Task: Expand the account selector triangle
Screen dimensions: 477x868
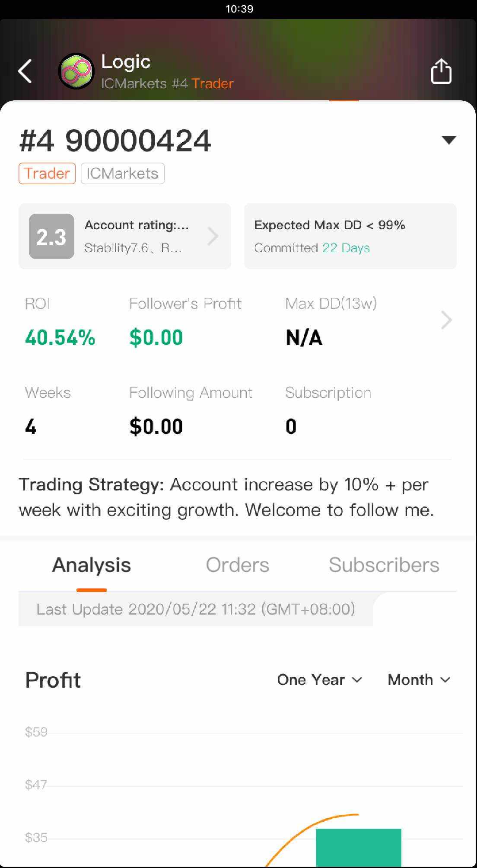Action: 448,140
